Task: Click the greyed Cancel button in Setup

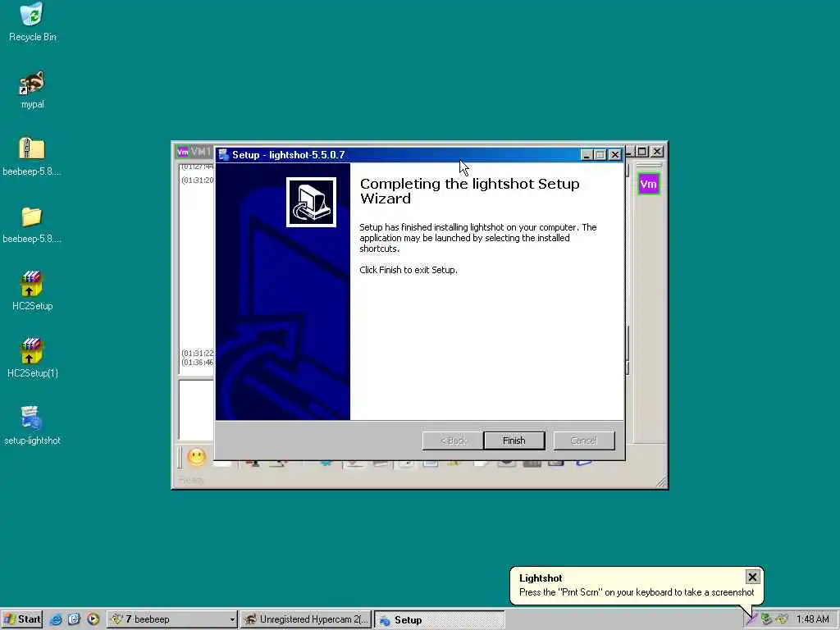Action: coord(583,441)
